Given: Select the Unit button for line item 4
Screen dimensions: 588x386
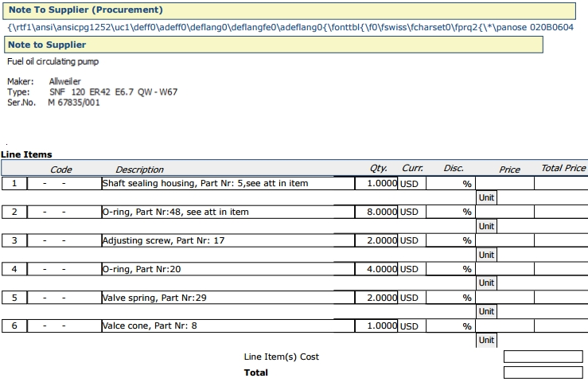Looking at the screenshot, I should [x=486, y=283].
